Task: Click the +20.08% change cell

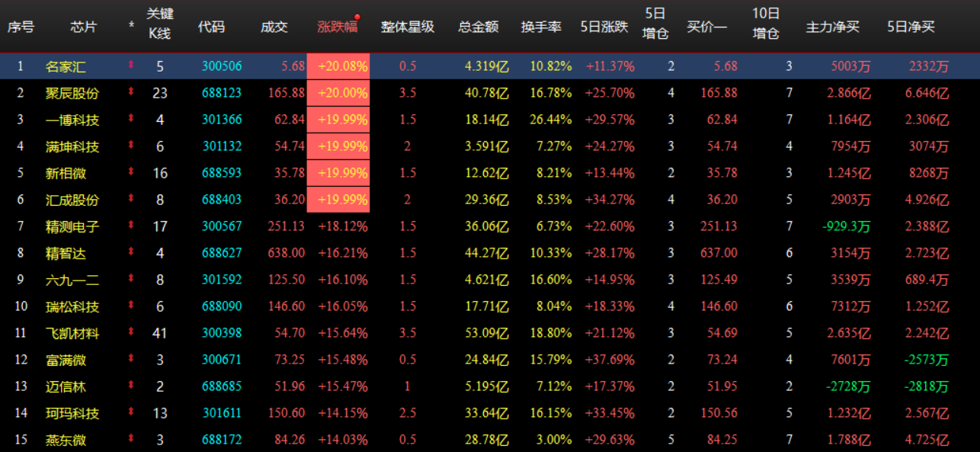Action: [x=338, y=66]
